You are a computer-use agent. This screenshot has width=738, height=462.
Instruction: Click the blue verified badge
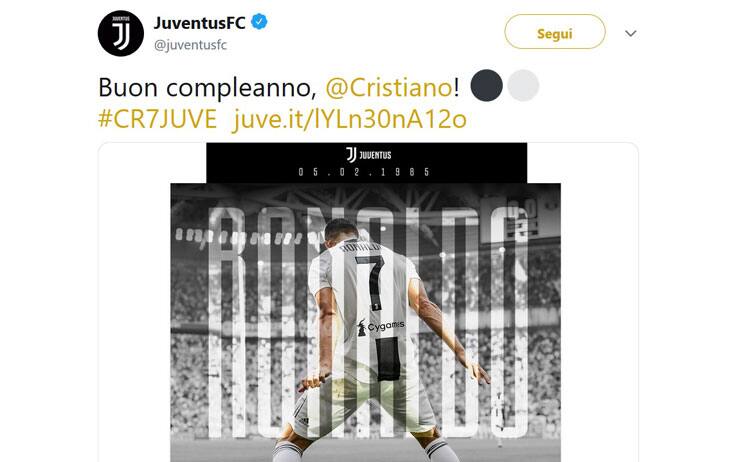[259, 22]
